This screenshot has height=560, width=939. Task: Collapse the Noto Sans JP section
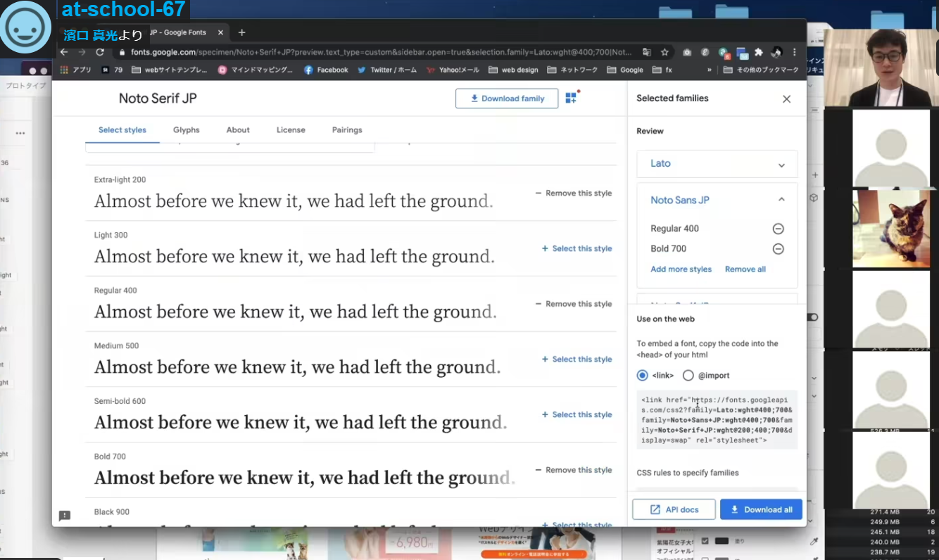[x=781, y=200]
